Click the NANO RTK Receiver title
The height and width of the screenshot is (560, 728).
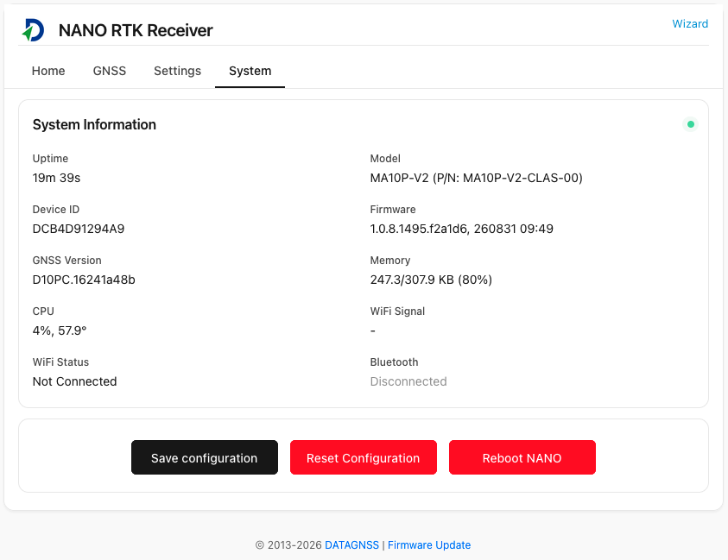[x=136, y=30]
